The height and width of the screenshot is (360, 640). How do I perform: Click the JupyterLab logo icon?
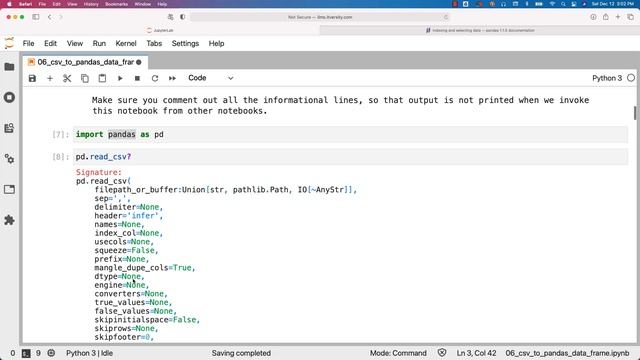pyautogui.click(x=9, y=43)
